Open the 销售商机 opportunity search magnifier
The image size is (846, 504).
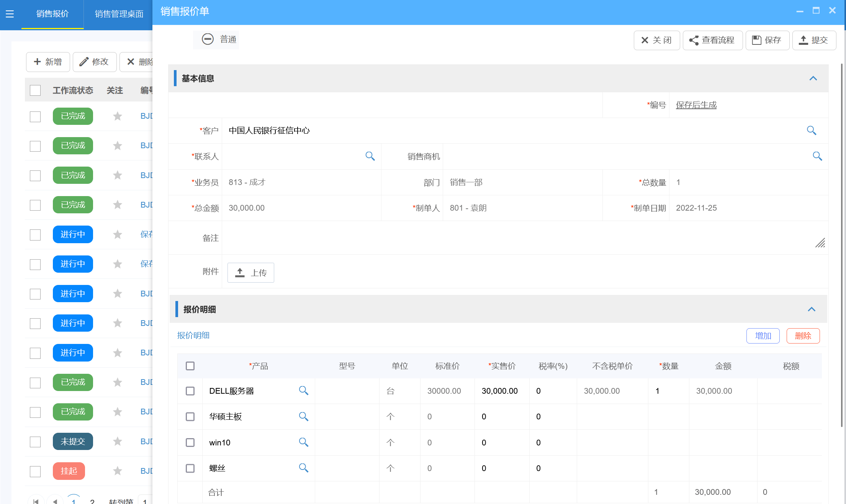point(818,156)
